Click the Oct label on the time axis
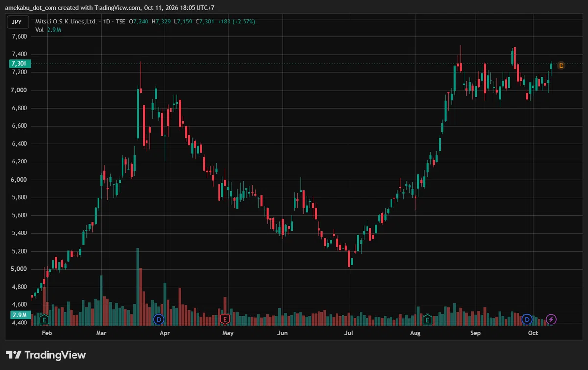This screenshot has height=370, width=588. pyautogui.click(x=533, y=333)
